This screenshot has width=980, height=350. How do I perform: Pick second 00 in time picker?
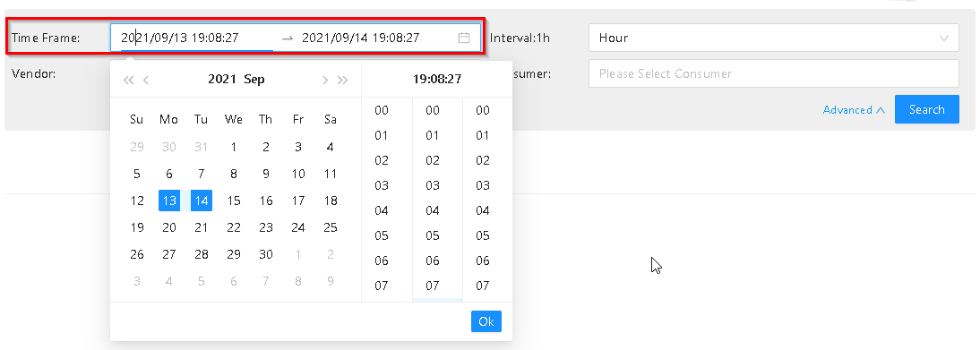point(483,111)
